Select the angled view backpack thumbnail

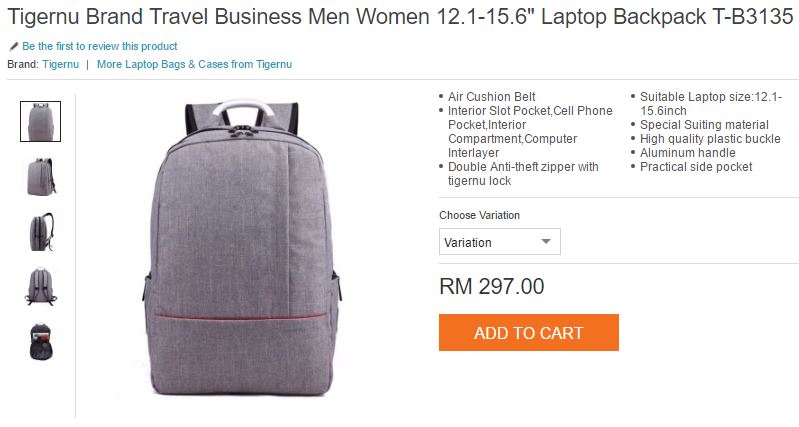point(41,177)
